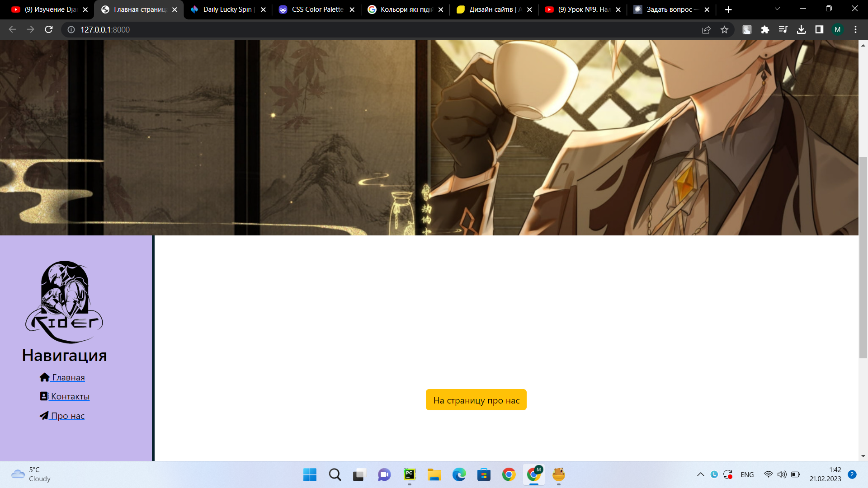Switch to the Daily Lucky Spin tab
The width and height of the screenshot is (868, 488).
[228, 9]
